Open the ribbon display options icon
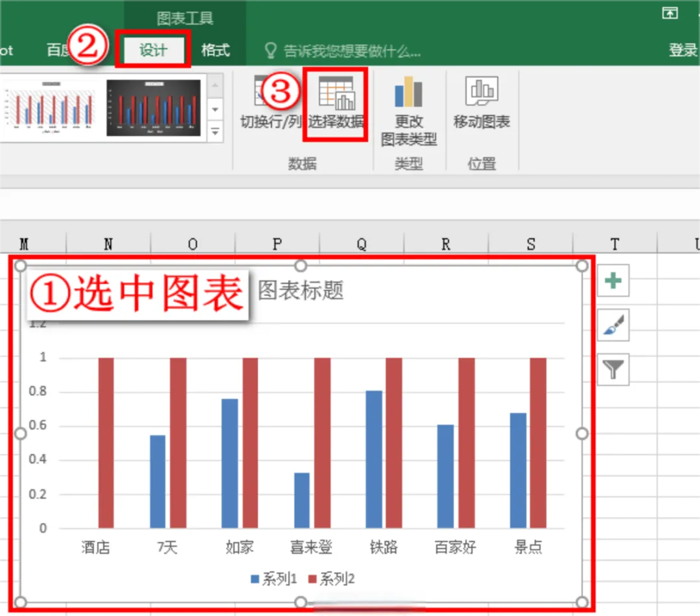The image size is (700, 616). (x=670, y=13)
